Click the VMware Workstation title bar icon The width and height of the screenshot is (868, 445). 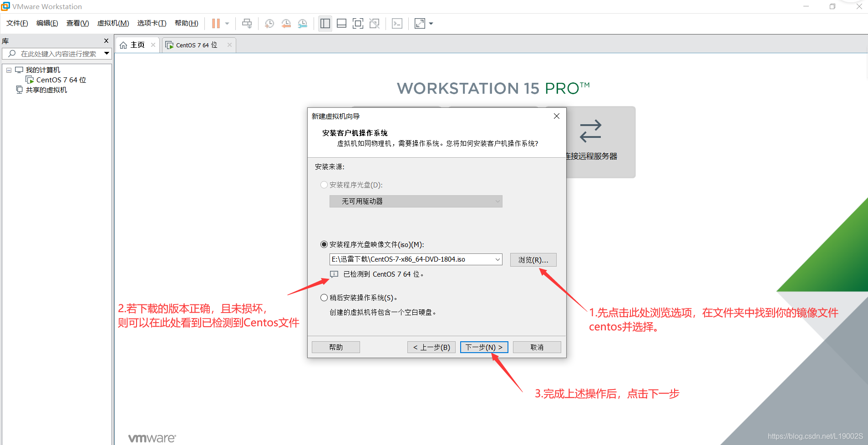click(5, 6)
